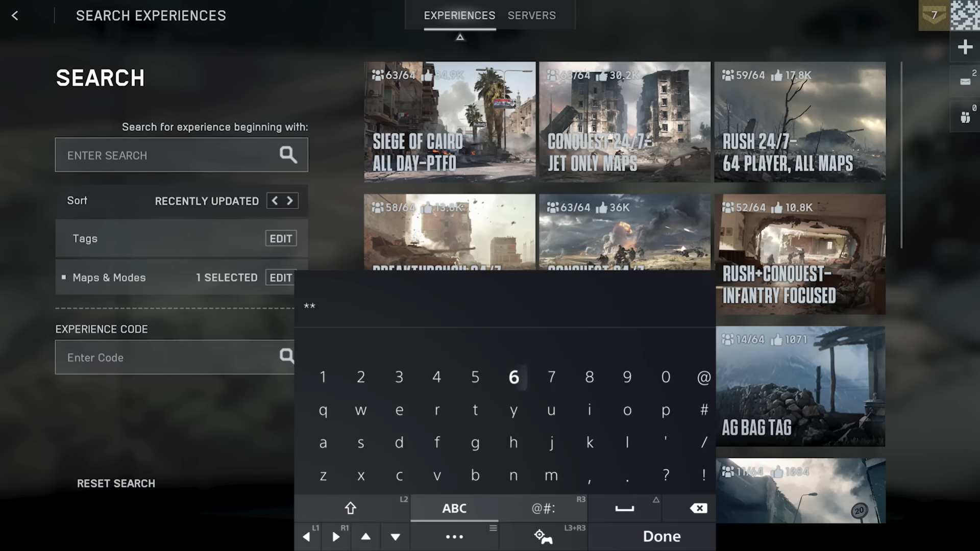Viewport: 980px width, 551px height.
Task: Select next sort option with right chevron
Action: [290, 201]
